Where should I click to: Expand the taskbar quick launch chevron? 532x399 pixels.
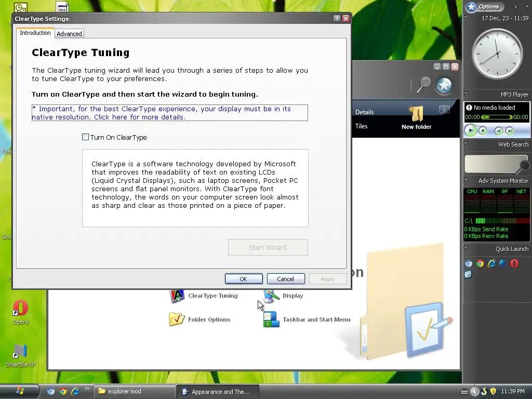(x=87, y=389)
